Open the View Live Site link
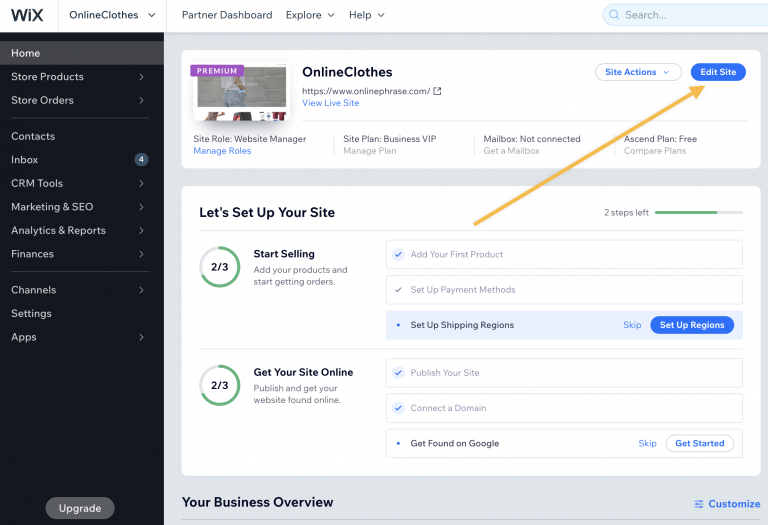The image size is (768, 525). (x=331, y=103)
